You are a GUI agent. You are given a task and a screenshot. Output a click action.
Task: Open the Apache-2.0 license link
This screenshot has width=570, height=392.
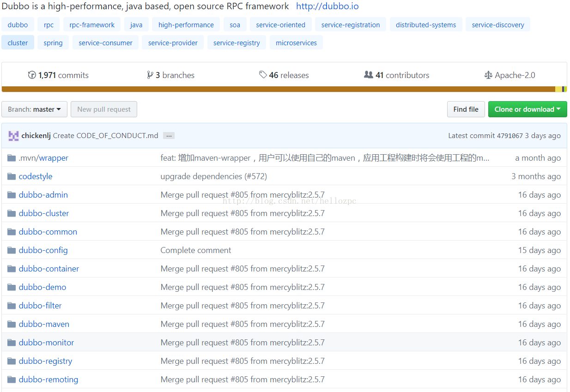point(510,75)
